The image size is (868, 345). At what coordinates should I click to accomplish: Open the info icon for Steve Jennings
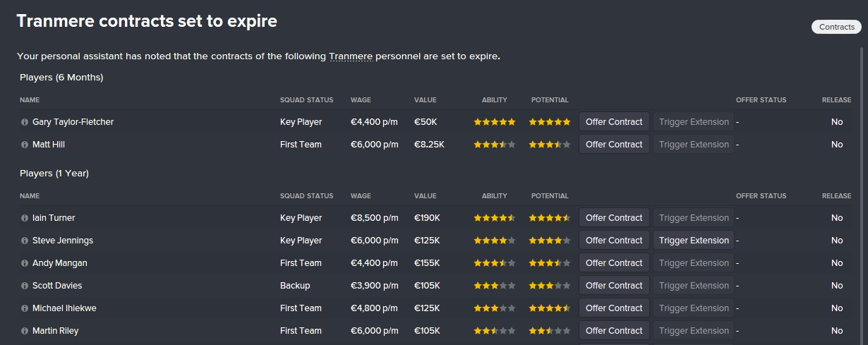coord(25,241)
